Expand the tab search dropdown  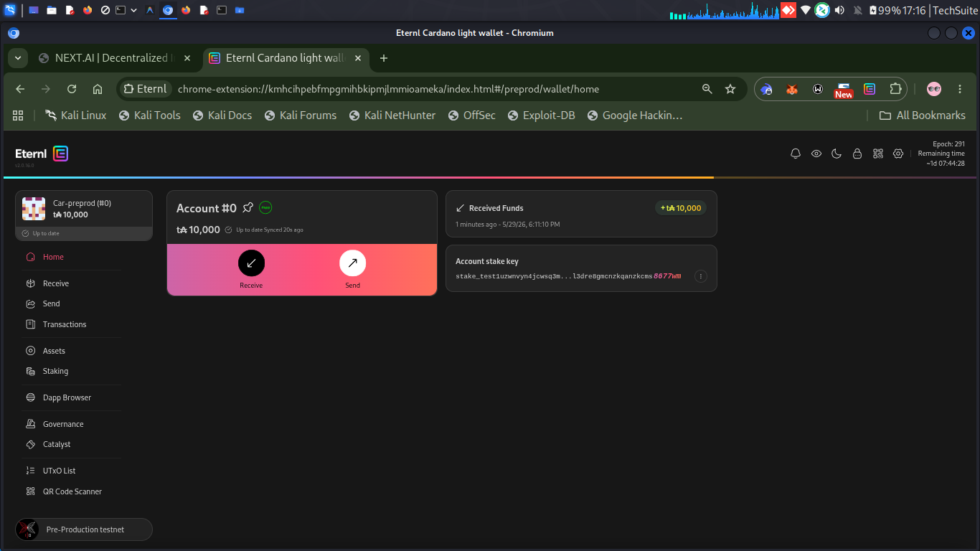point(17,58)
